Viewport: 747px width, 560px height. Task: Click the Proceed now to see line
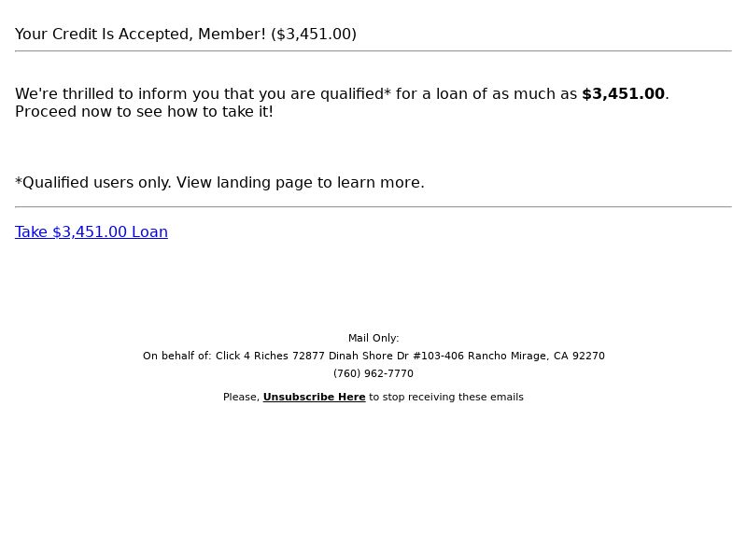click(144, 112)
